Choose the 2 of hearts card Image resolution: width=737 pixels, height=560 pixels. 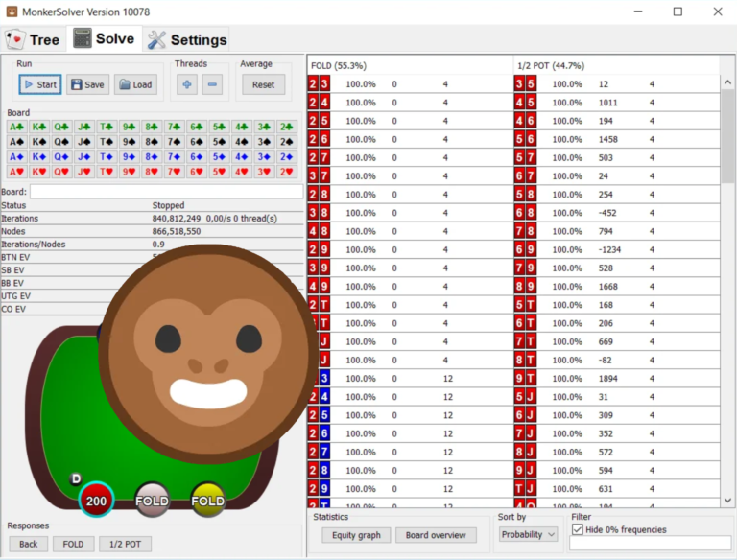pyautogui.click(x=286, y=172)
